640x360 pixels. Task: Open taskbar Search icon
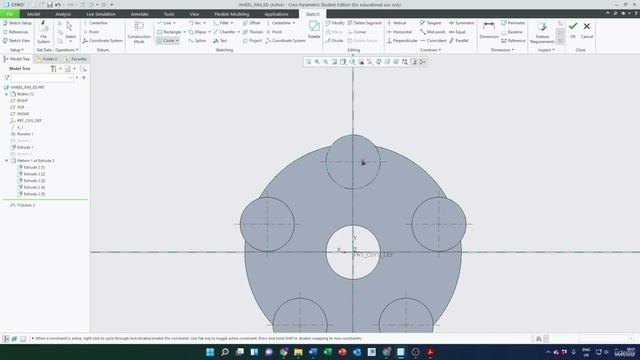tap(224, 352)
